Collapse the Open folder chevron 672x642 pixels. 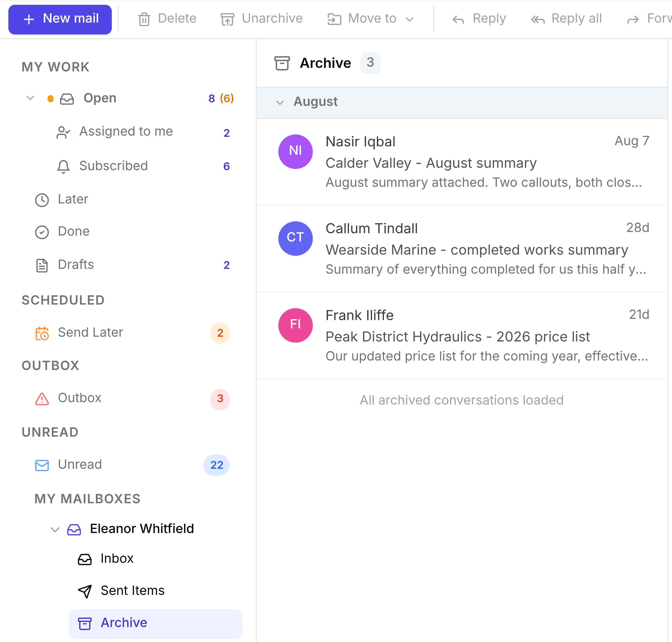point(30,99)
